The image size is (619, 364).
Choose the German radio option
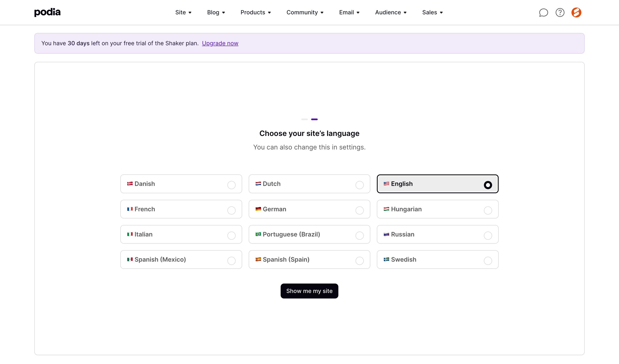360,210
